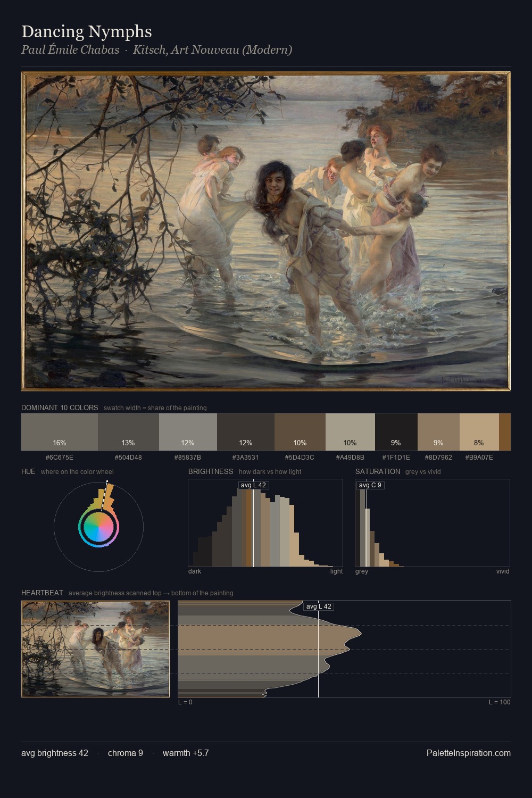Open the main Dancing Nymphs painting image
The image size is (532, 798).
[x=266, y=231]
